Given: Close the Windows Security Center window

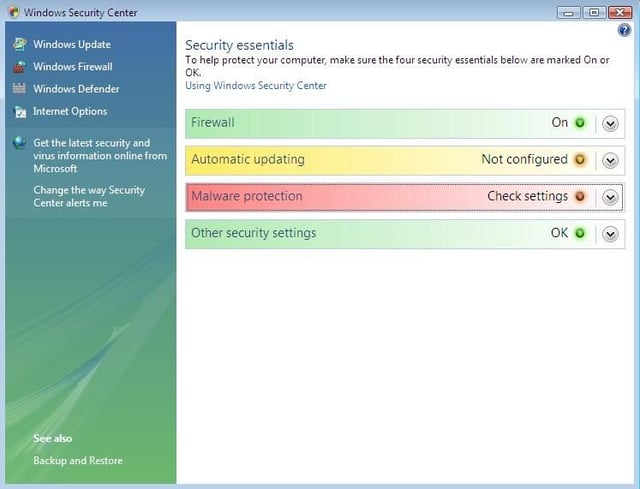Looking at the screenshot, I should (620, 12).
